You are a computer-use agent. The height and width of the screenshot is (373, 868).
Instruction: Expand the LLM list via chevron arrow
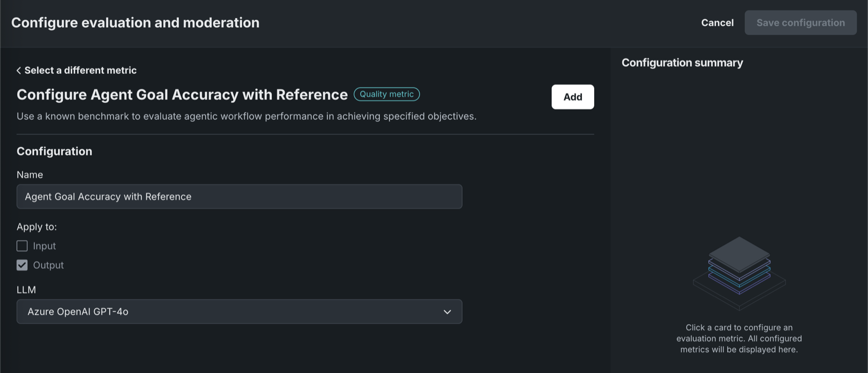click(447, 312)
